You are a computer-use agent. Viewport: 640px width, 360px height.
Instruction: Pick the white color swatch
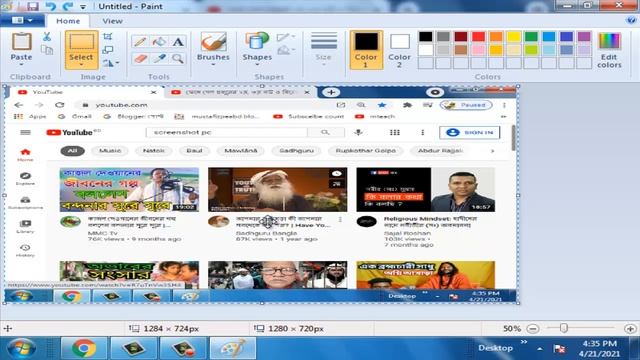[x=425, y=50]
